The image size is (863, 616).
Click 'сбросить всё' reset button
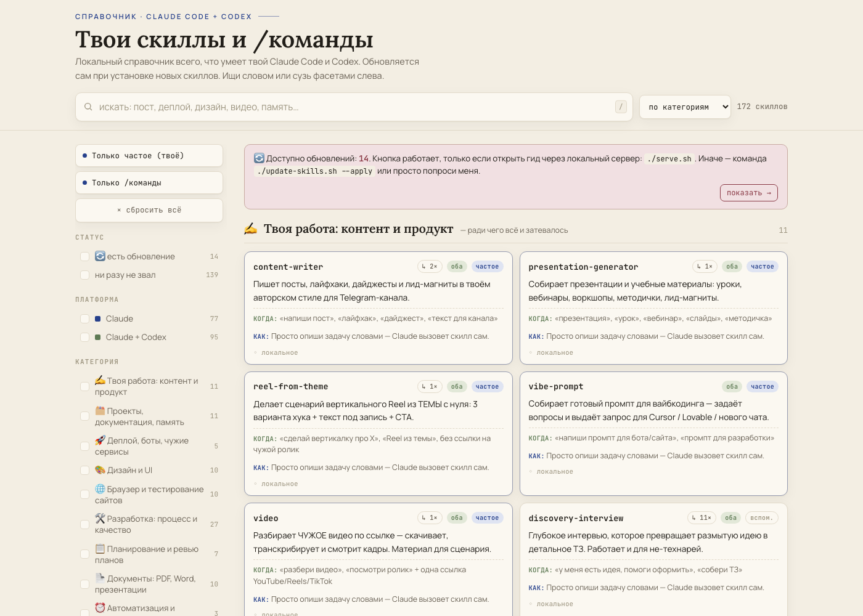149,210
